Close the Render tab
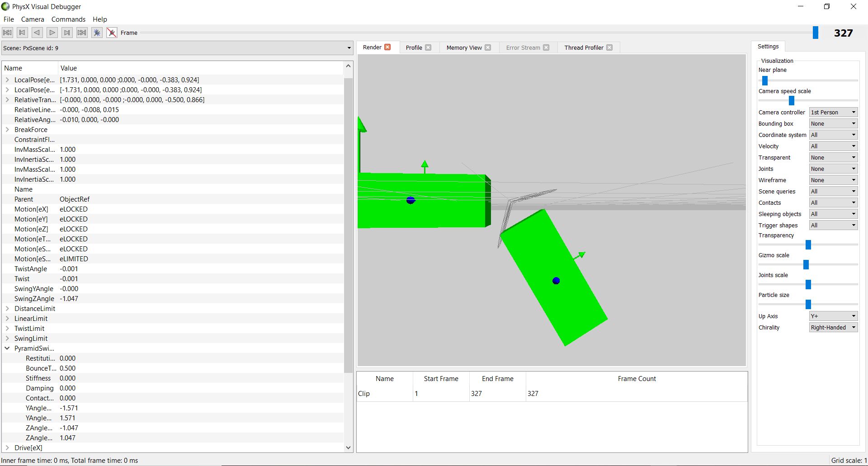Image resolution: width=868 pixels, height=466 pixels. coord(387,47)
